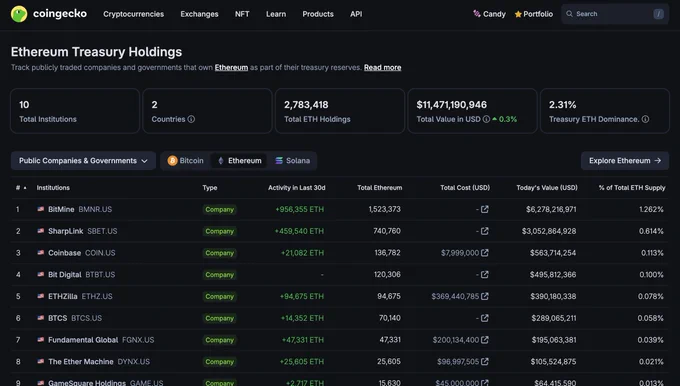
Task: Click the Bit Digital institution name
Action: tap(65, 275)
